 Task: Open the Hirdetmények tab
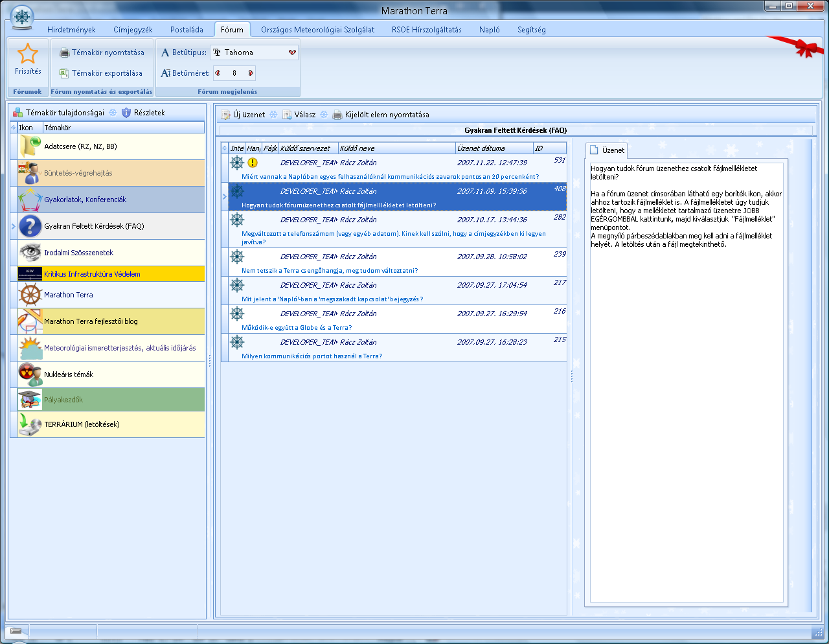coord(71,30)
